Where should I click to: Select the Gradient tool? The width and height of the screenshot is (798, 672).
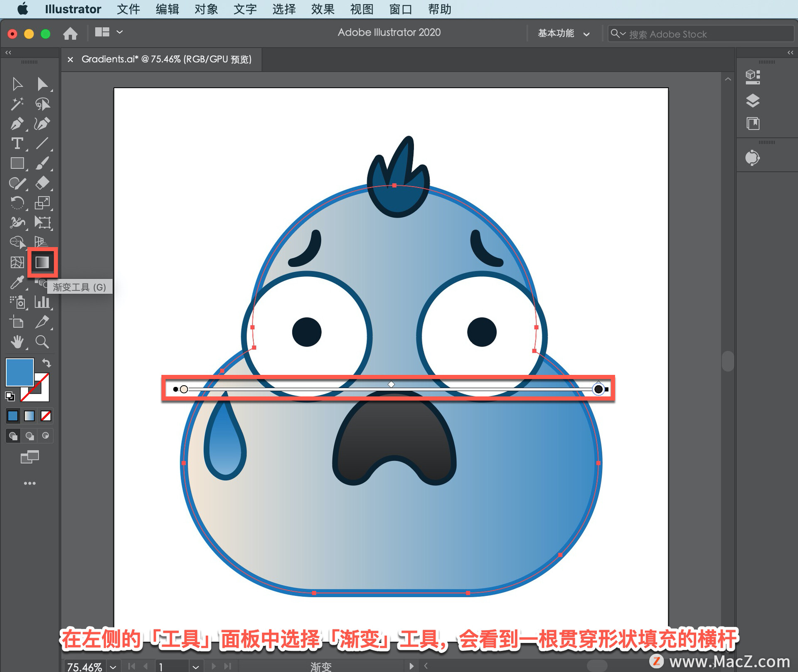pyautogui.click(x=42, y=263)
